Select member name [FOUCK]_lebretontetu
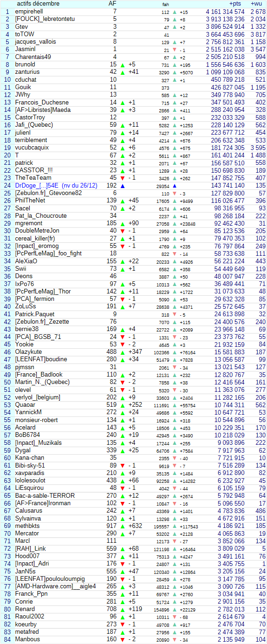Image resolution: width=267 pixels, height=644 pixels. [x=45, y=19]
